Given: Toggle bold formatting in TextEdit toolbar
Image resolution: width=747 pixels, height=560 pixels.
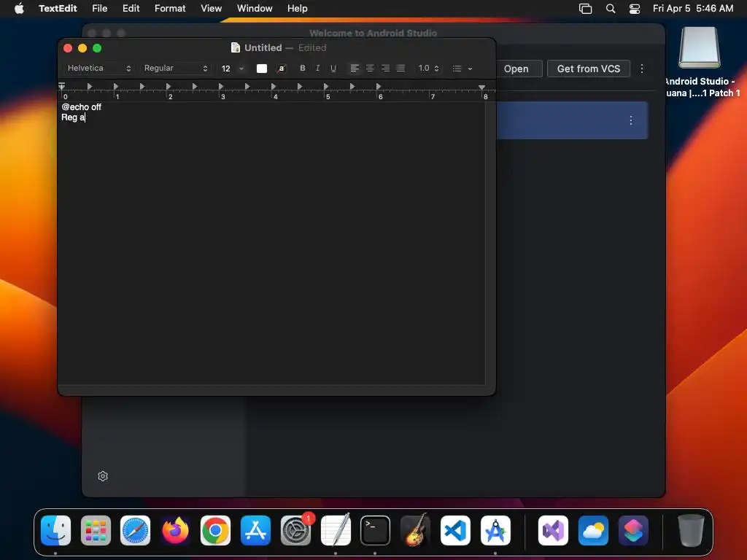Looking at the screenshot, I should point(303,68).
